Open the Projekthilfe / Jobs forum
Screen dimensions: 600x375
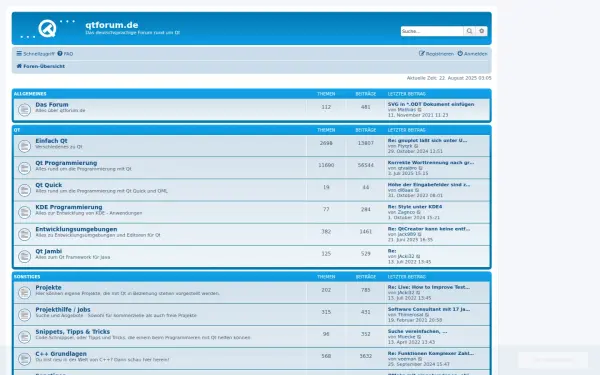[x=63, y=310]
